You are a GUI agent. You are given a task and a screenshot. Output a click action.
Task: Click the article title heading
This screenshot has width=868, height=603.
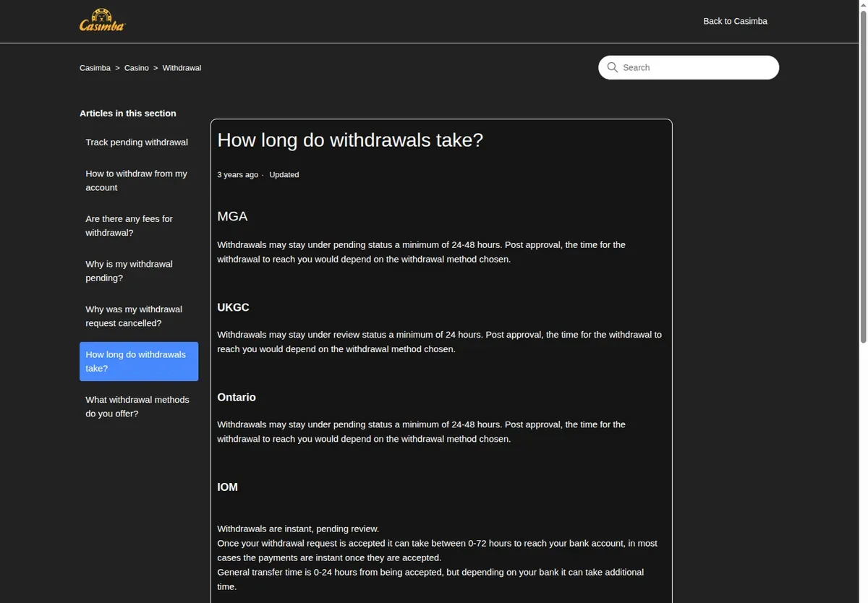[x=350, y=140]
